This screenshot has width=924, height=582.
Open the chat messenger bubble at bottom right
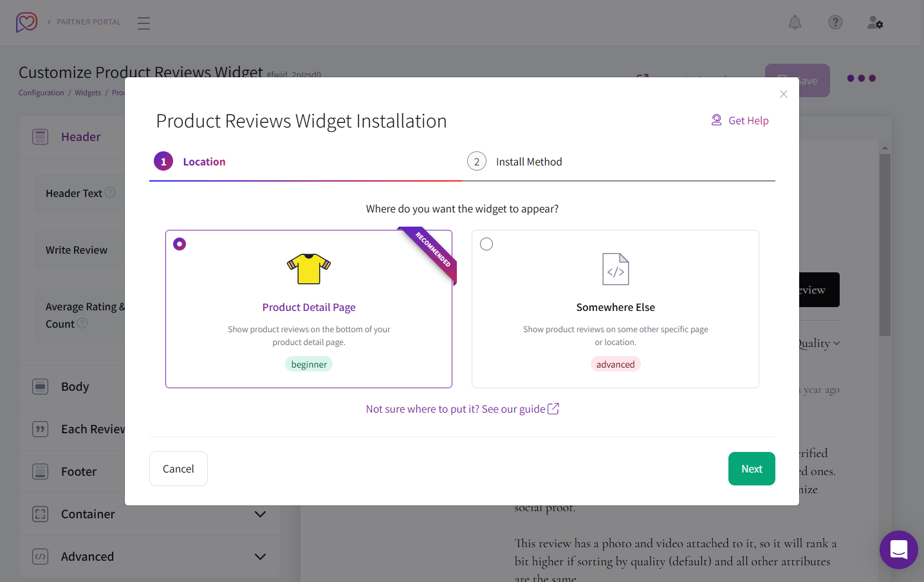(898, 549)
